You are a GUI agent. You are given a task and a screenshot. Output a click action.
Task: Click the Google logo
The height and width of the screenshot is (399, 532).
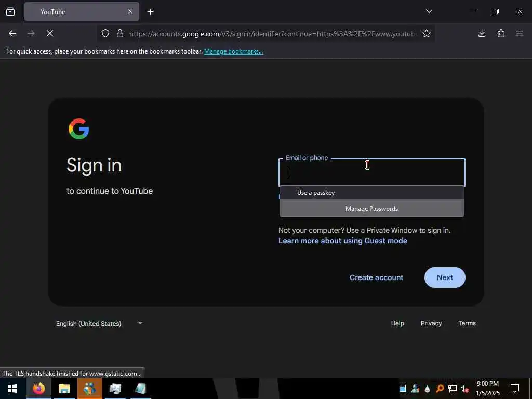[x=79, y=129]
